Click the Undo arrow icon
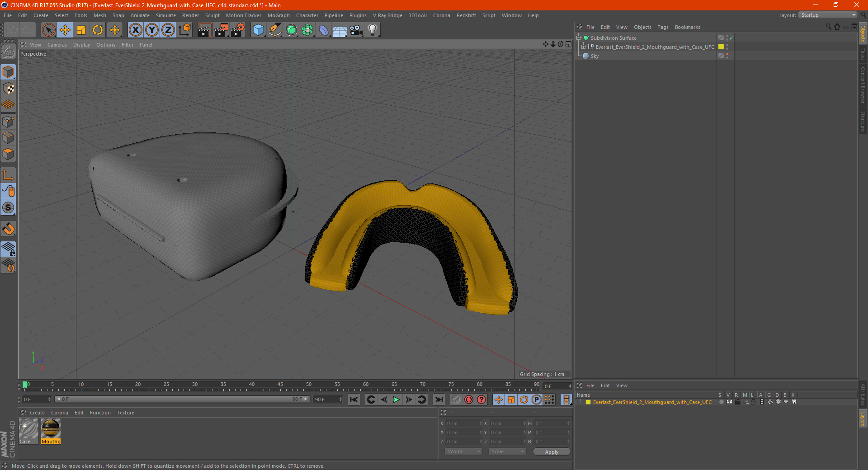Screen dimensions: 868x470 tap(12, 30)
